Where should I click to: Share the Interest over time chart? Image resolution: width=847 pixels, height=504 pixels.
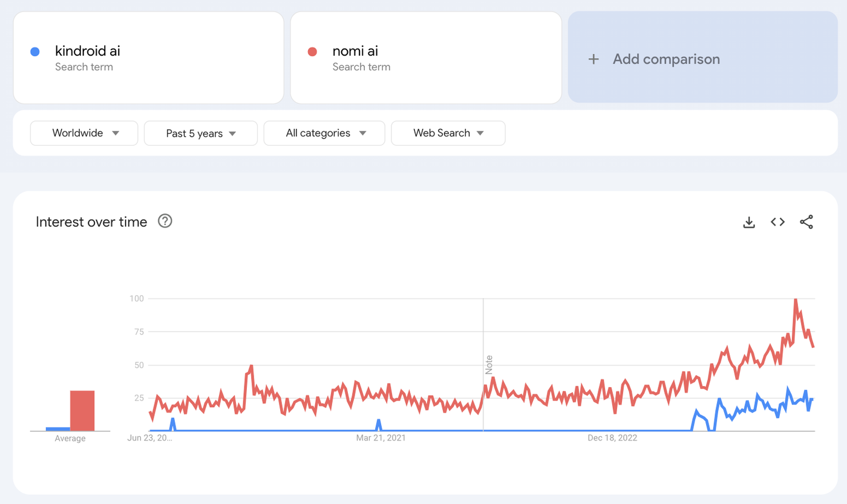coord(806,222)
